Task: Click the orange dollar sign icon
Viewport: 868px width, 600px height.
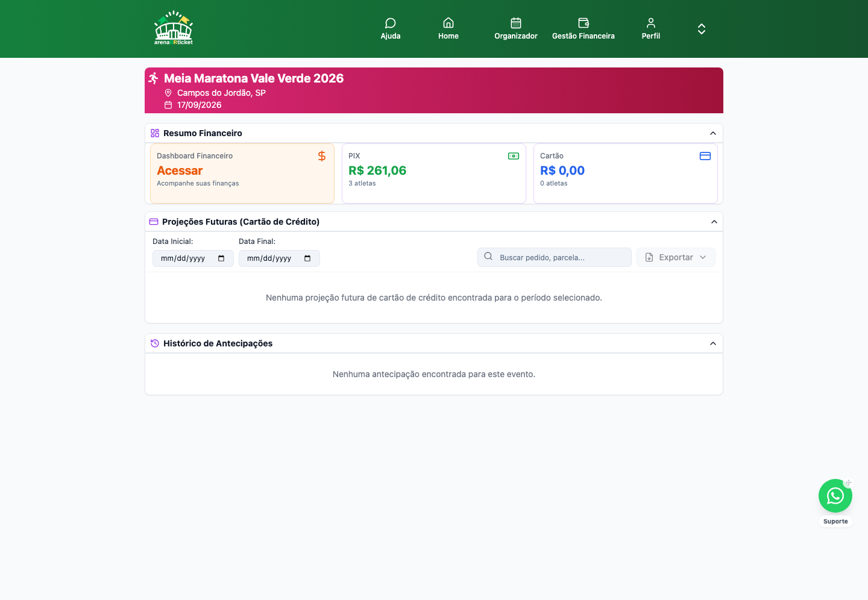Action: coord(322,156)
